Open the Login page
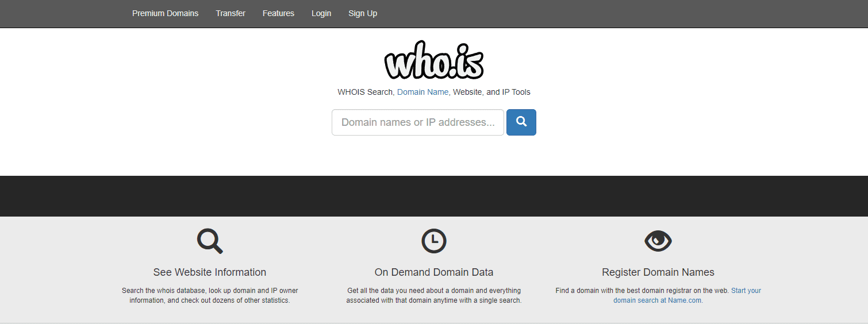Image resolution: width=868 pixels, height=324 pixels. [x=321, y=13]
